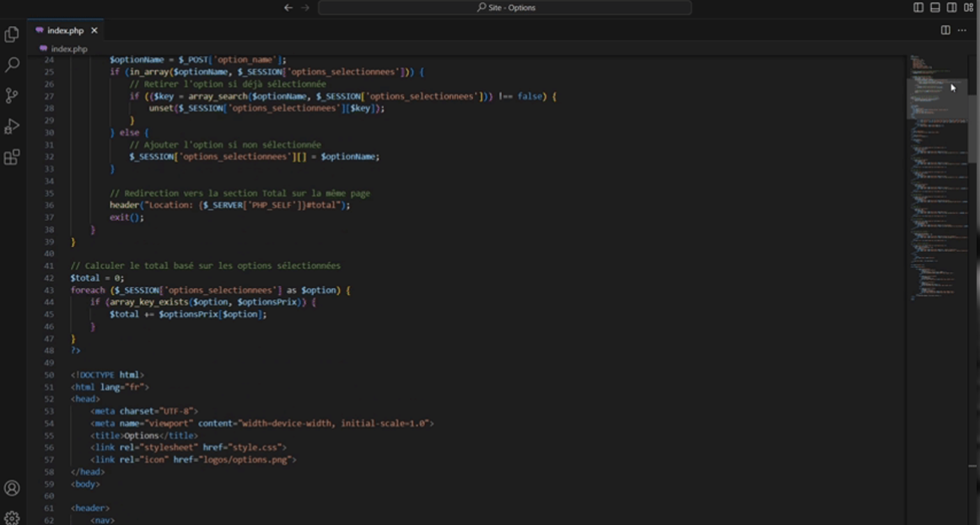
Task: Open the Extensions view
Action: point(12,158)
